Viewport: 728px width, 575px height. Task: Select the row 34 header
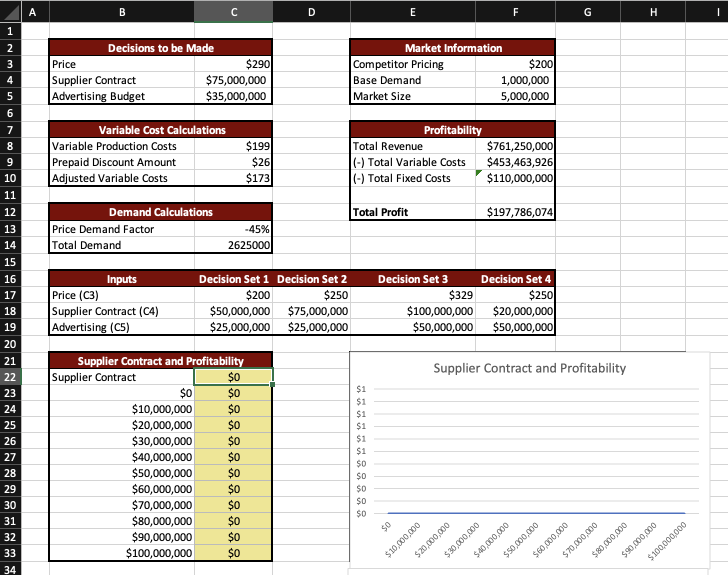10,569
